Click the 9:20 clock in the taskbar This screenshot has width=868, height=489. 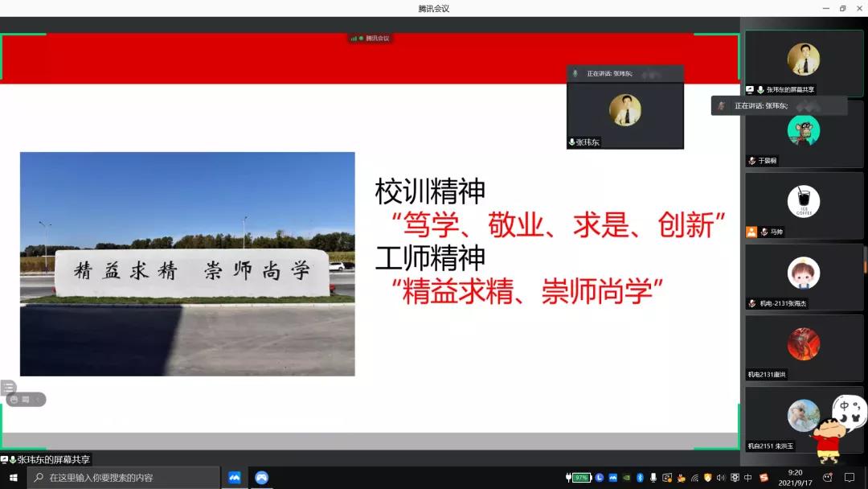tap(795, 477)
